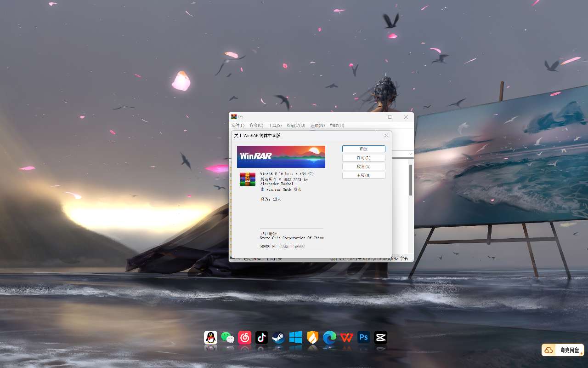Open the 帮助(H) menu in WinRAR
This screenshot has height=368, width=588.
(337, 125)
